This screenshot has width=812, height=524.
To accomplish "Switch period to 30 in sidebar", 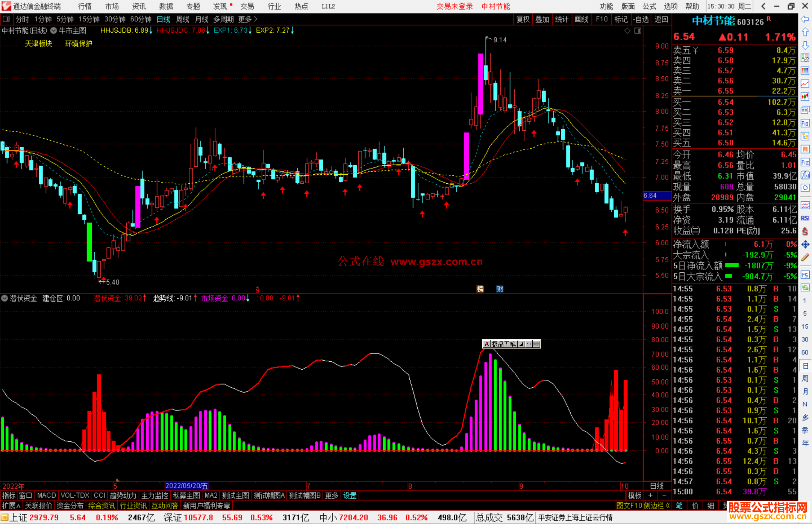I will [805, 339].
